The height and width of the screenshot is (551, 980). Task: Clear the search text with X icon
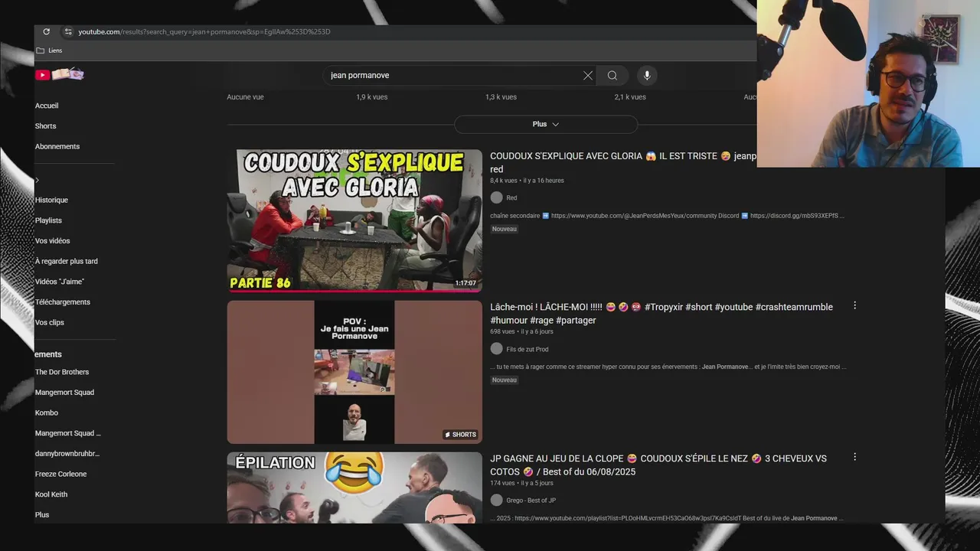point(588,75)
